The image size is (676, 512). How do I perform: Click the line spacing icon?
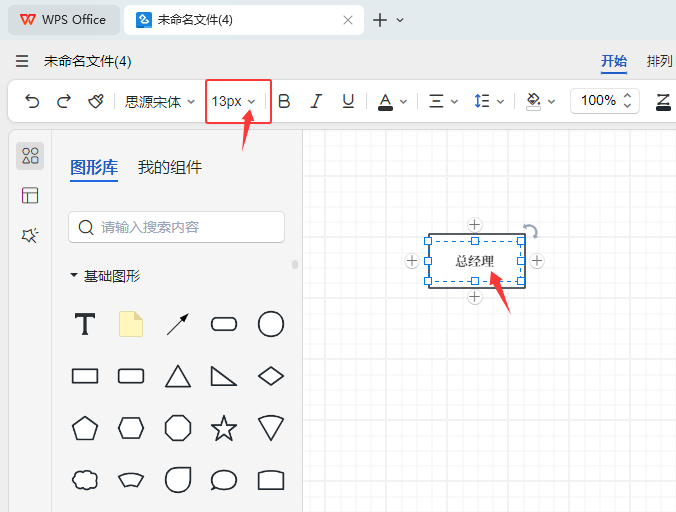(482, 101)
